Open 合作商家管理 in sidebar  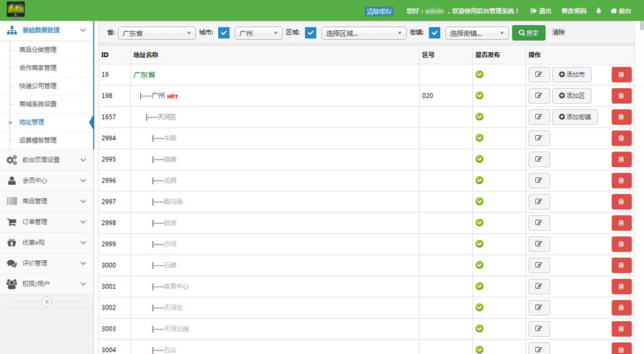point(38,68)
